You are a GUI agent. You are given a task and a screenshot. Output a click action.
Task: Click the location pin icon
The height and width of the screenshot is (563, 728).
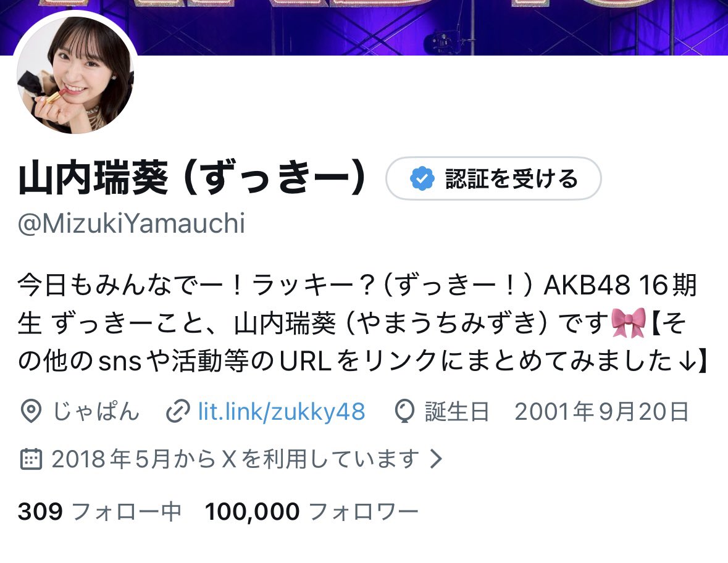[x=31, y=411]
